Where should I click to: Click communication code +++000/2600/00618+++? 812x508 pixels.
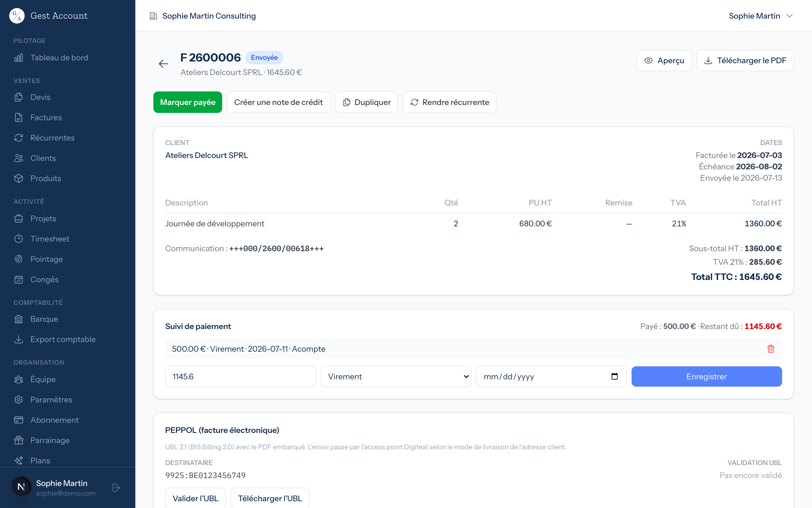[277, 249]
